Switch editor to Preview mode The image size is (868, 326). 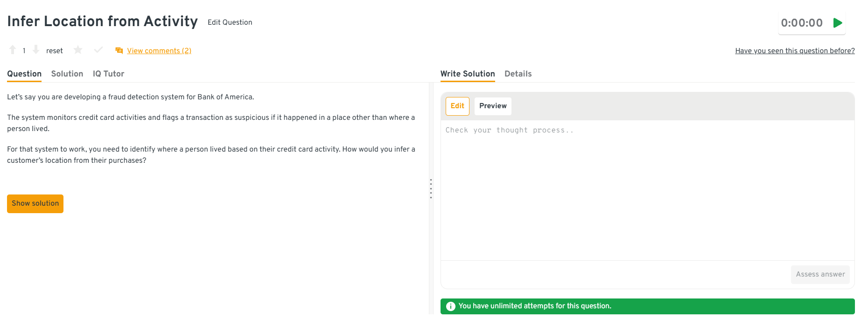pyautogui.click(x=493, y=106)
